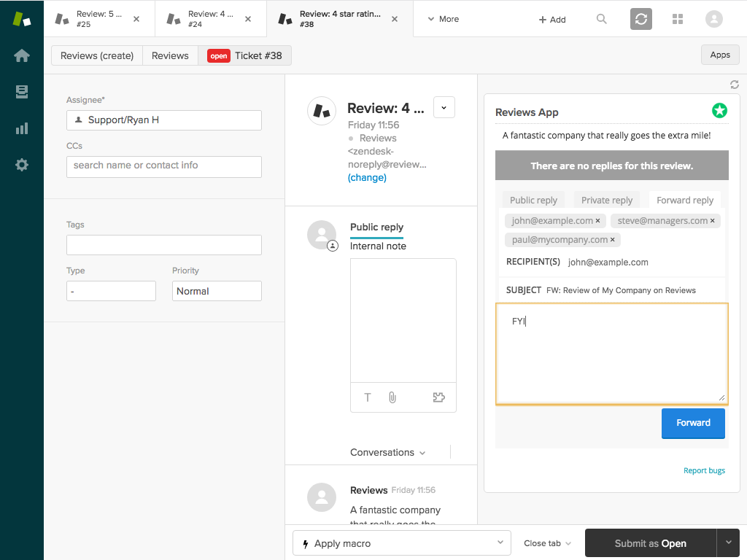747x560 pixels.
Task: Open the Priority dropdown set to Normal
Action: point(217,290)
